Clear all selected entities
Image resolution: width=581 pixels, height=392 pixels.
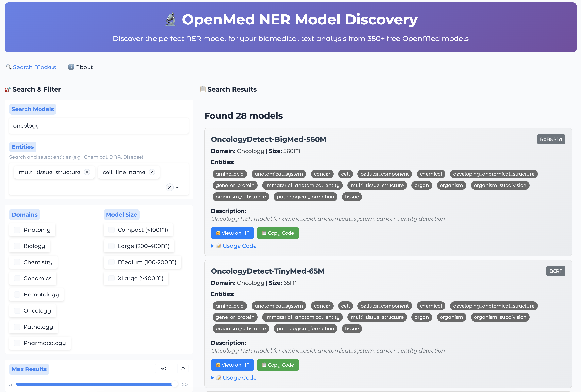tap(170, 187)
